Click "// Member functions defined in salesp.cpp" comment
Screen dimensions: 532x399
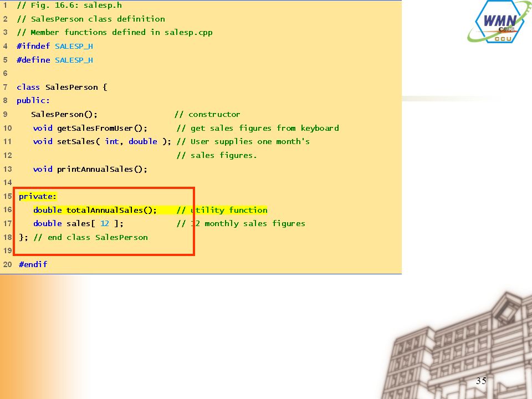click(x=115, y=33)
